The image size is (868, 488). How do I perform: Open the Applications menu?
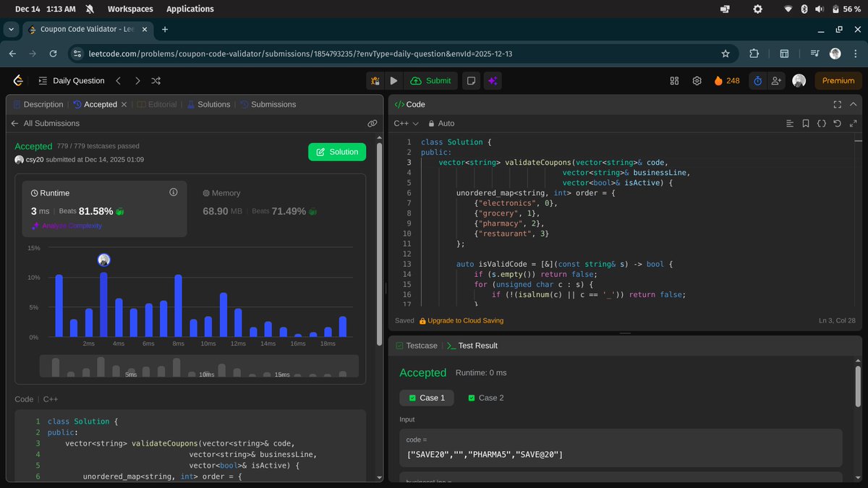point(190,9)
